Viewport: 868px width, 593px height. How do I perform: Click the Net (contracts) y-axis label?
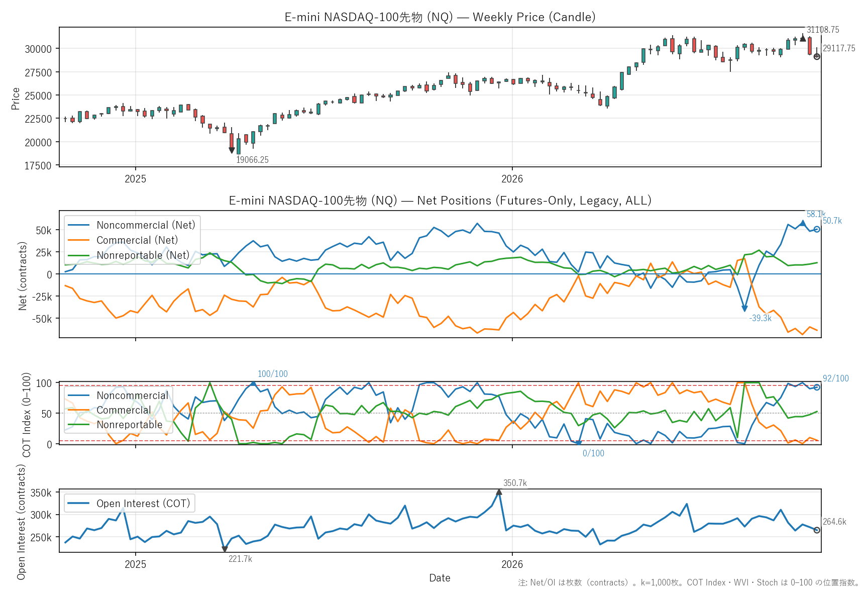[x=23, y=276]
